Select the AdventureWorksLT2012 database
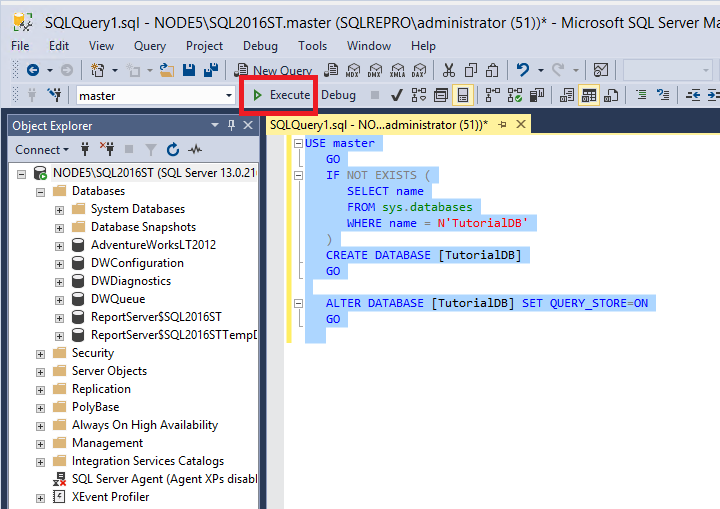Image resolution: width=720 pixels, height=509 pixels. tap(153, 245)
